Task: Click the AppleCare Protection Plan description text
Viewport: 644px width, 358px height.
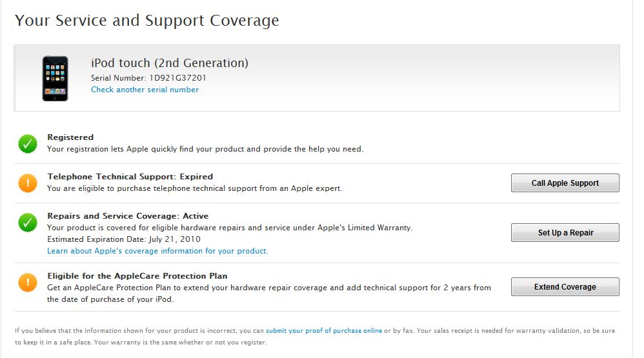Action: click(x=269, y=293)
